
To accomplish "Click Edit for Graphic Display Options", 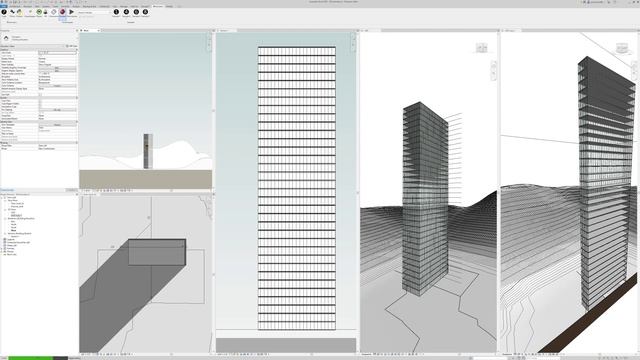I will click(57, 71).
